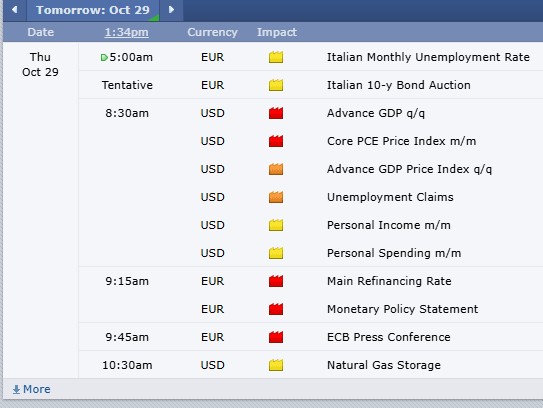Open Natural Gas Storage event

coord(384,365)
